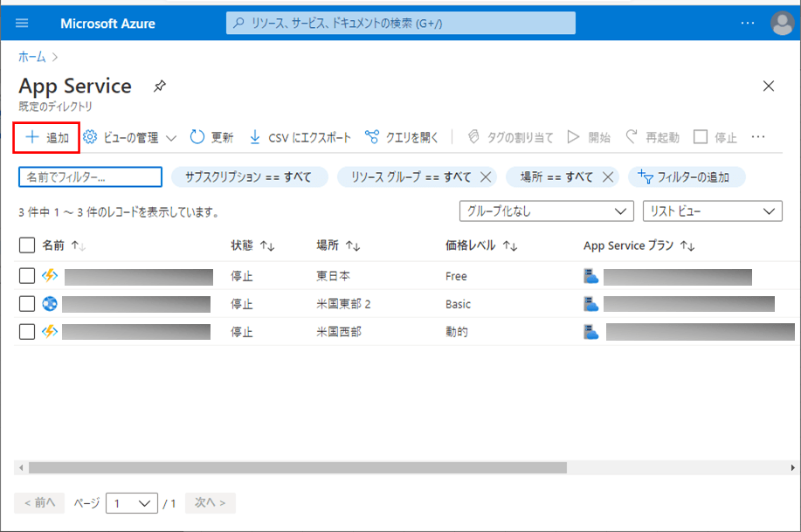Open the ビューの管理 menu

129,137
